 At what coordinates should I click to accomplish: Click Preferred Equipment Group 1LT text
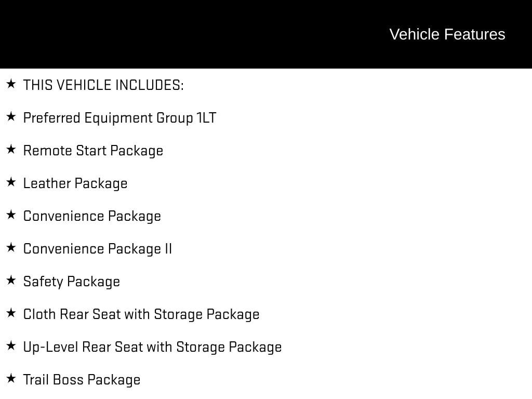pyautogui.click(x=119, y=118)
